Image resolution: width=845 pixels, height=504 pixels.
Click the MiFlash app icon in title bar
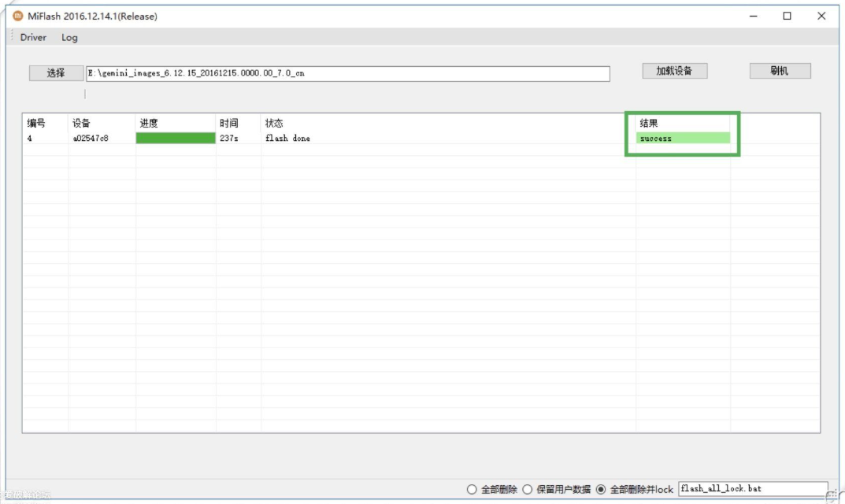[x=18, y=16]
